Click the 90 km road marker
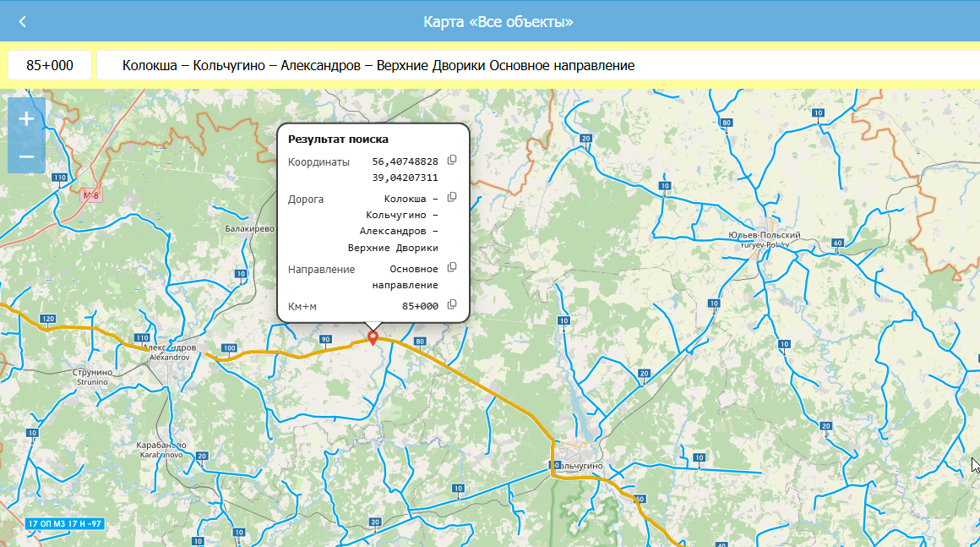980x547 pixels. (325, 339)
